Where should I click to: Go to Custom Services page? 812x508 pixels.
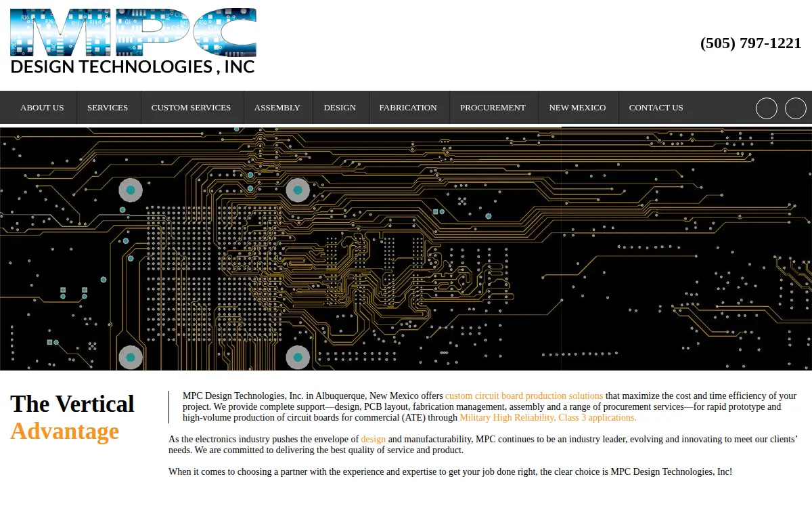191,108
